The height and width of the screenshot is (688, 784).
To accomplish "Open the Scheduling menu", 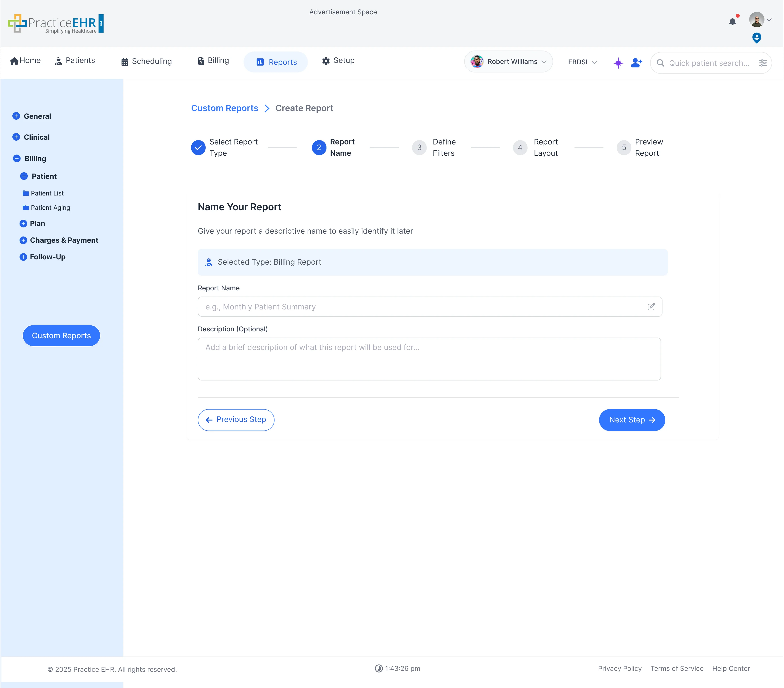I will (146, 62).
